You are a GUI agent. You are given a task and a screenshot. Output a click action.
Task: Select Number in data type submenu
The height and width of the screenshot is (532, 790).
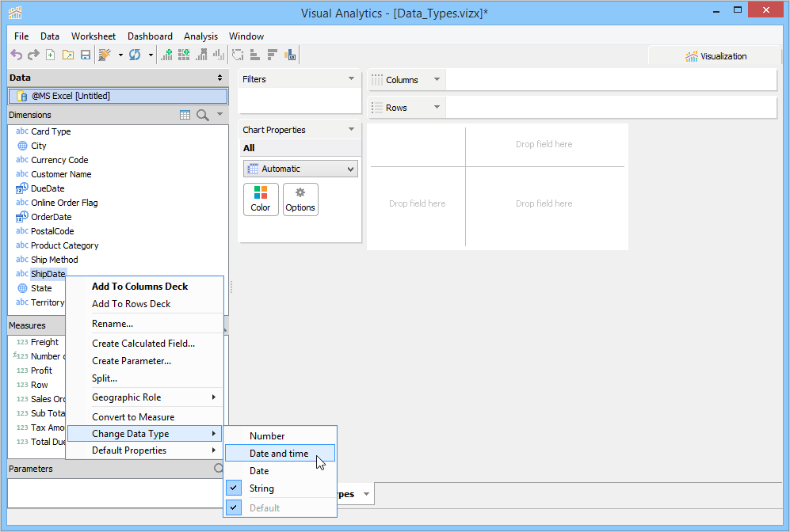coord(267,436)
